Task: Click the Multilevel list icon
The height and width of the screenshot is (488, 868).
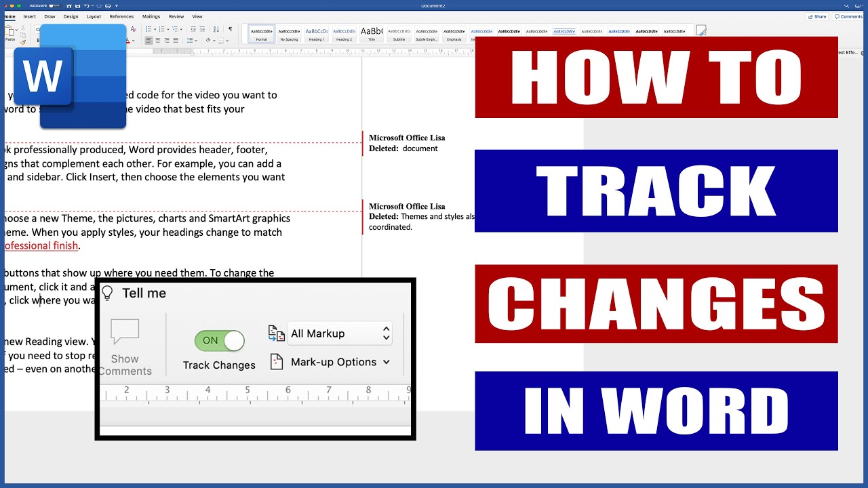Action: (175, 29)
